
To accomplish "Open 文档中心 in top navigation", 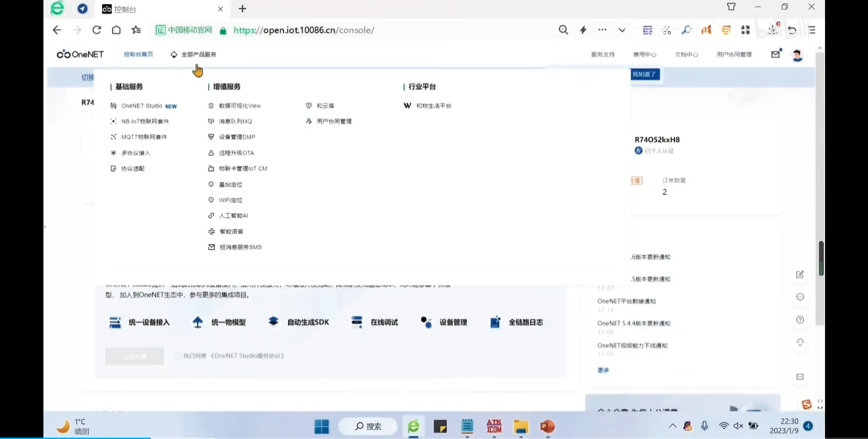I will click(x=687, y=54).
